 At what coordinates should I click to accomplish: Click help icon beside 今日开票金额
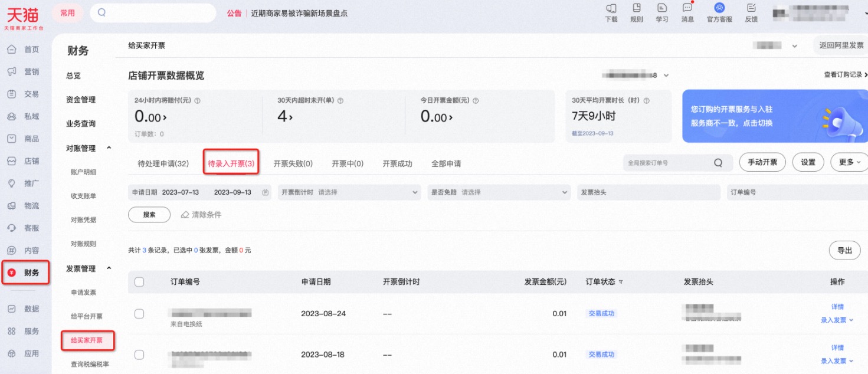click(476, 101)
